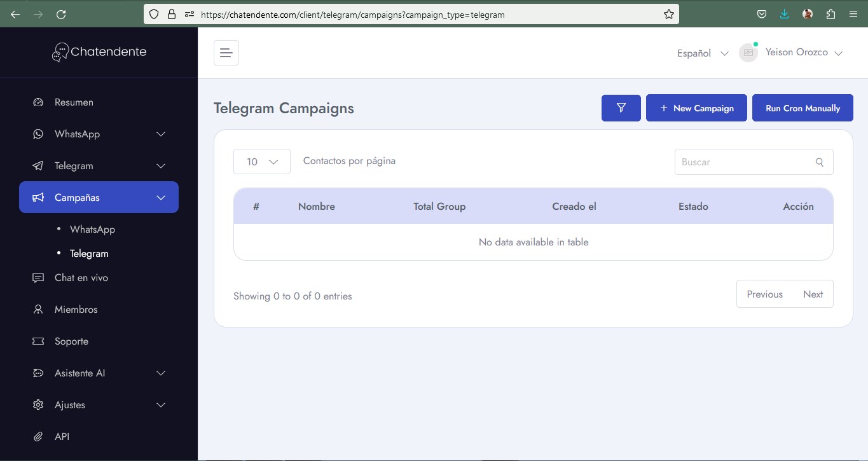Click 'No data available in table' text
The width and height of the screenshot is (868, 461).
point(534,242)
